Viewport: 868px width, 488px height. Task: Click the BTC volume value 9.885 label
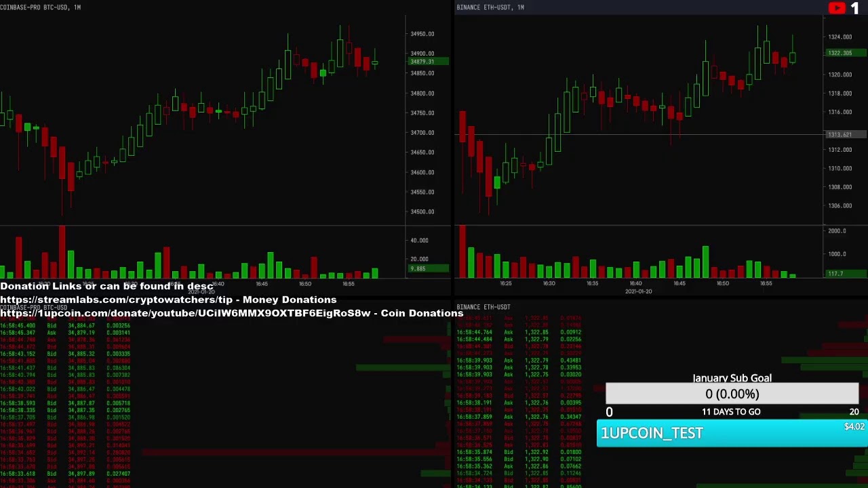428,268
